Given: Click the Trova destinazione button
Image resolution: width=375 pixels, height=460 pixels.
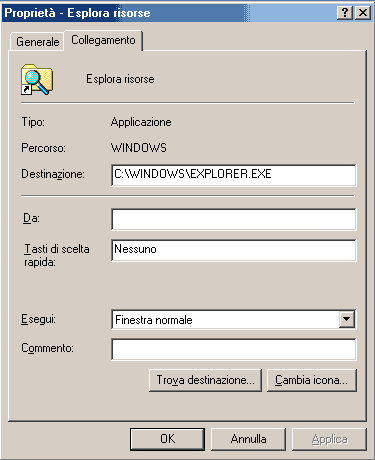Looking at the screenshot, I should click(205, 380).
